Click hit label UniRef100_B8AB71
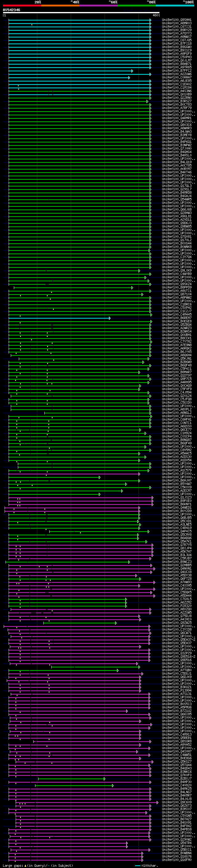 tap(177, 64)
